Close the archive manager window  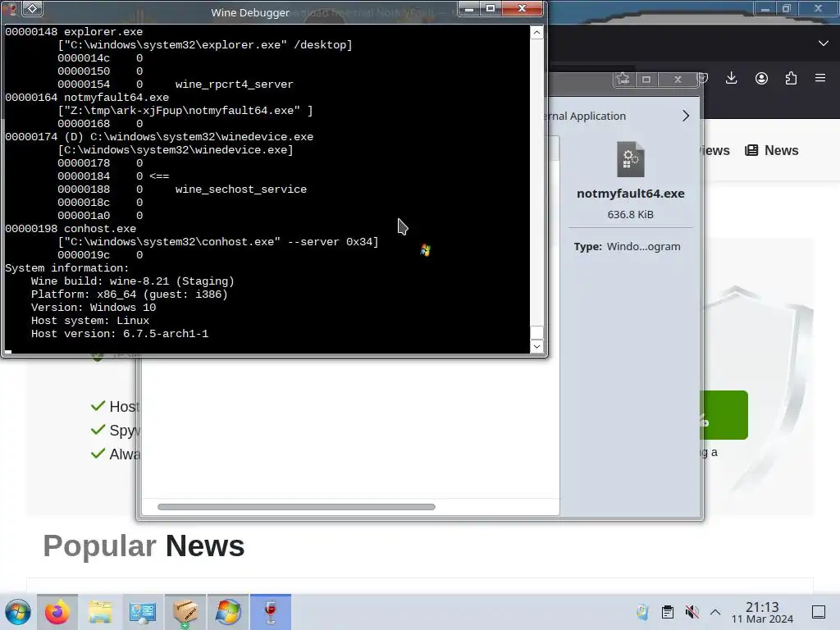click(678, 80)
